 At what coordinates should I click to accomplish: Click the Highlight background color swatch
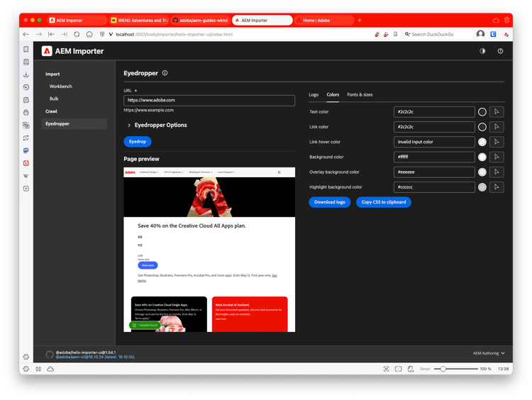482,187
